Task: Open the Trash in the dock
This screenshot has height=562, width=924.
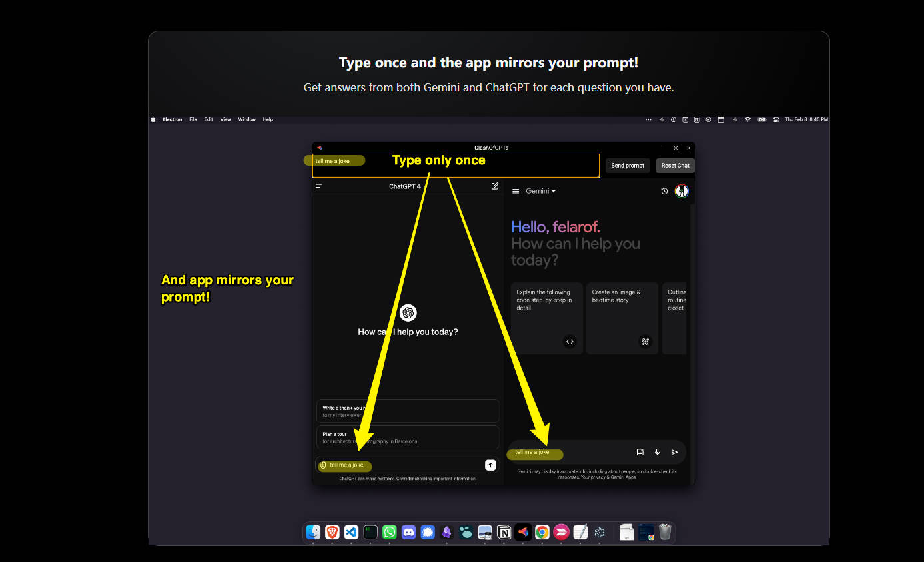Action: point(665,532)
